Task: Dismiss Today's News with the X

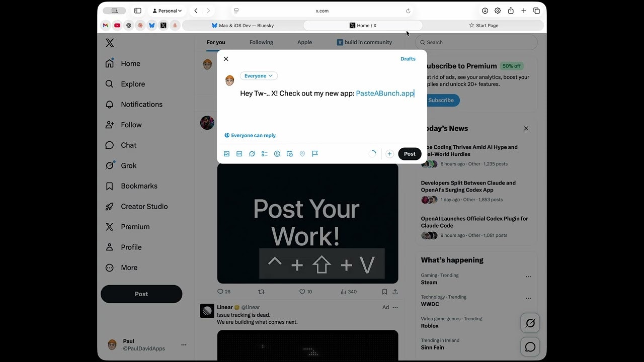Action: (526, 128)
